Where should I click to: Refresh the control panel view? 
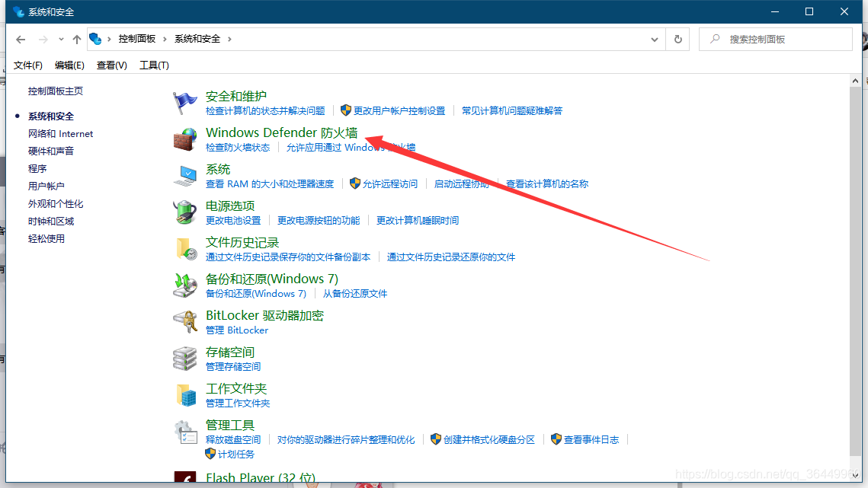click(677, 40)
